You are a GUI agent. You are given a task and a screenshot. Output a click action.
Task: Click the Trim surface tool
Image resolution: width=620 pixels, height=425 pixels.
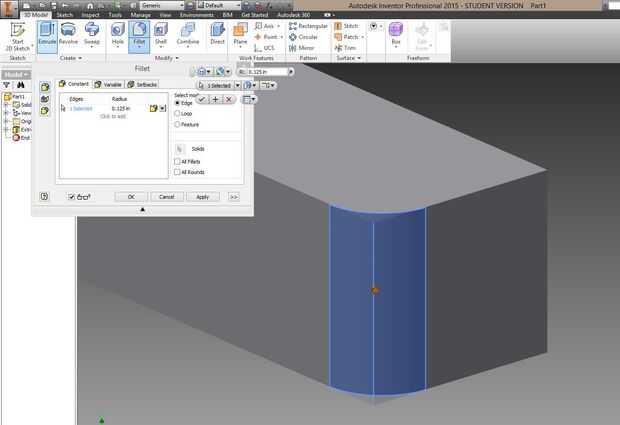point(345,48)
